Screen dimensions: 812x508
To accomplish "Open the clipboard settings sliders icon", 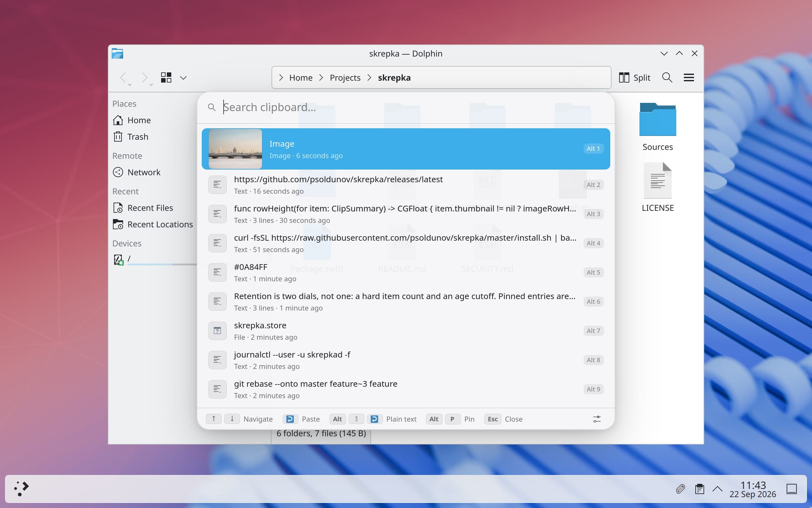I will click(x=597, y=419).
